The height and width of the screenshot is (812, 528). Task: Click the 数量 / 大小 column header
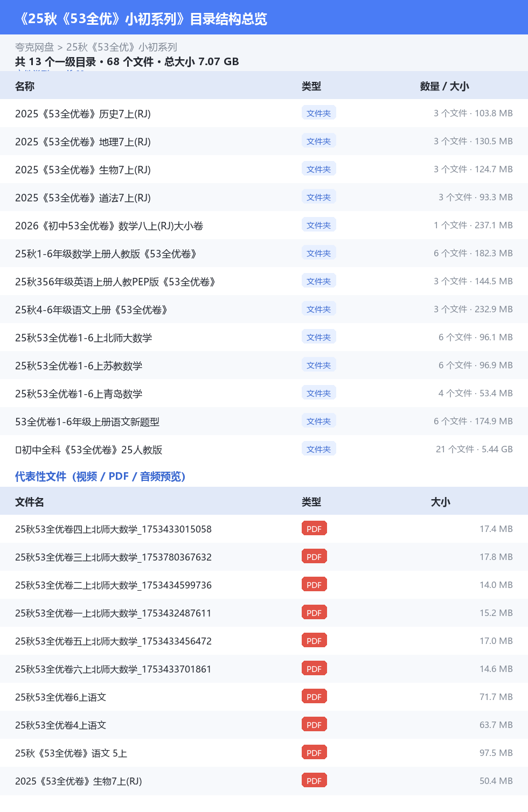click(x=444, y=86)
